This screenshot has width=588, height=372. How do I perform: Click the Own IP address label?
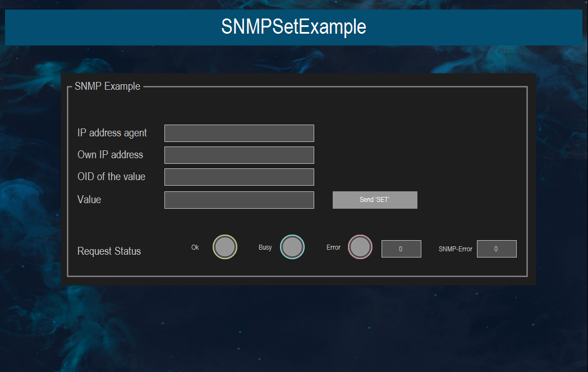(110, 155)
